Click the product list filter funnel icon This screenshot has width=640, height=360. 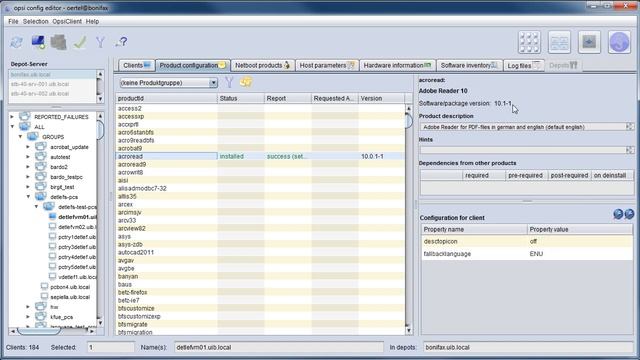coord(229,82)
